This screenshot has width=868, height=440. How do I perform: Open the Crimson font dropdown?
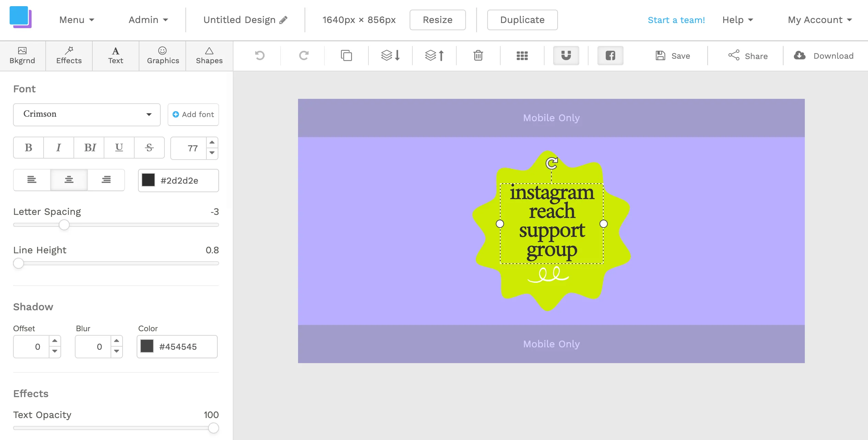[87, 114]
